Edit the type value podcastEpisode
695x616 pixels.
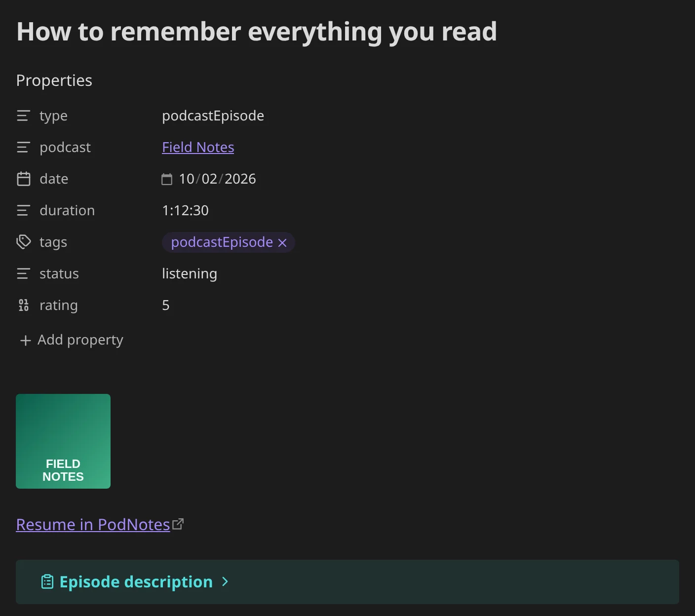(x=213, y=116)
